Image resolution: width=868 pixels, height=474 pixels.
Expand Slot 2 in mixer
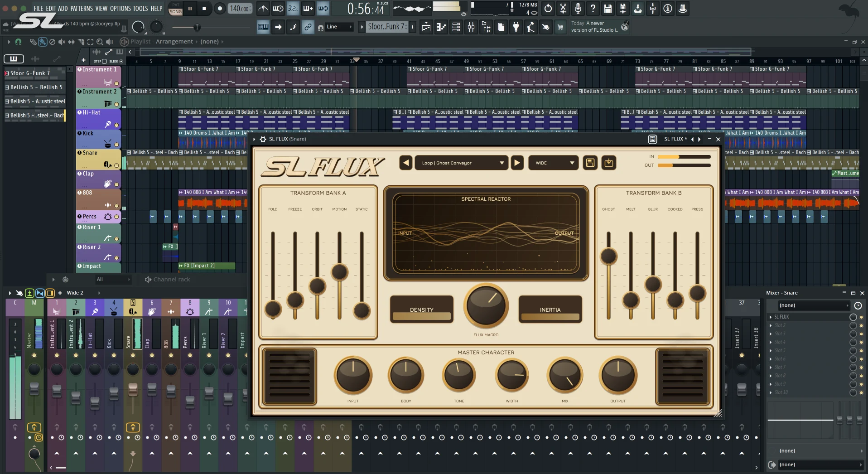click(x=771, y=325)
